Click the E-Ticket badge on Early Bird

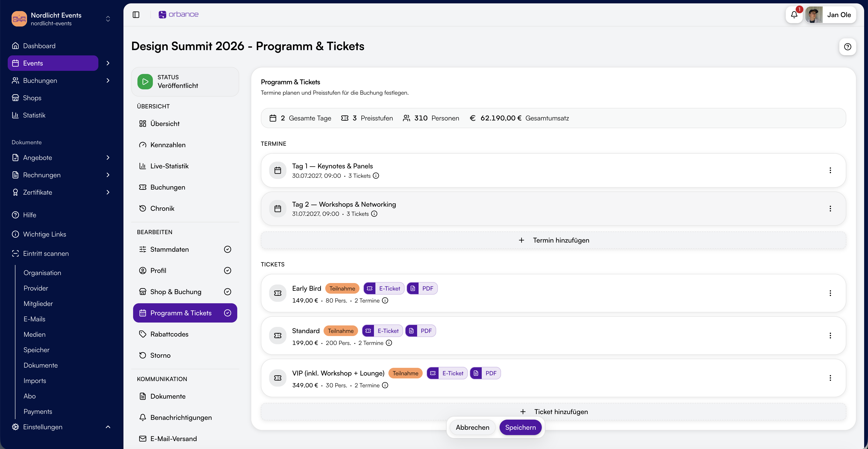(x=384, y=288)
